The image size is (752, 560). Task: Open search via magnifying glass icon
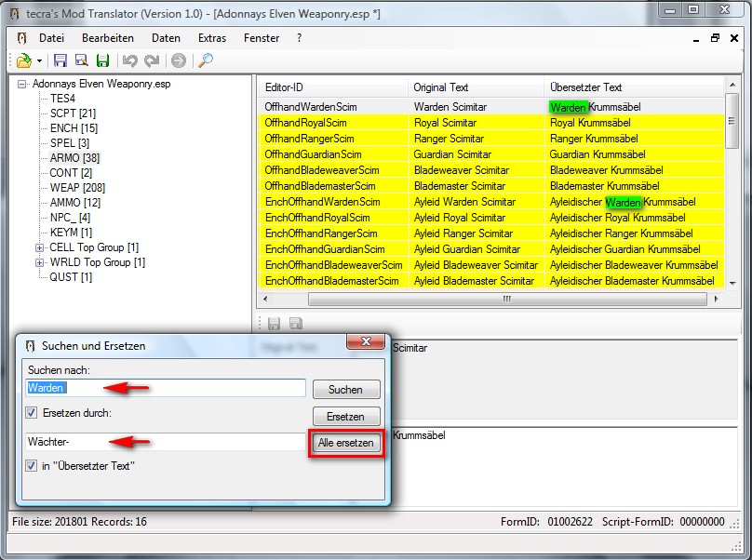point(206,60)
